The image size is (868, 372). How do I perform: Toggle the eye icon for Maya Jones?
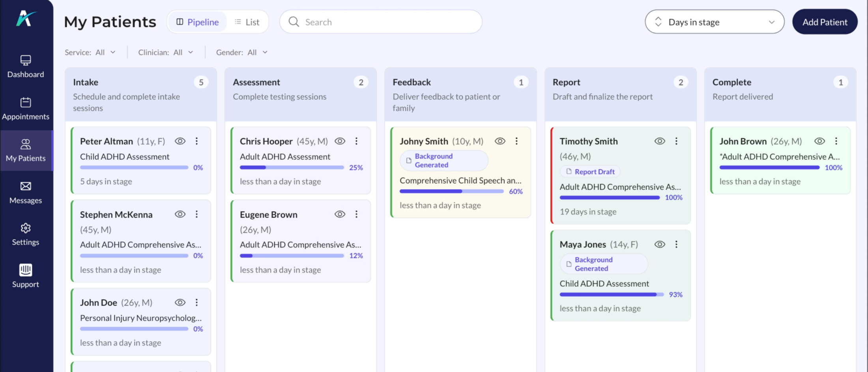[660, 245]
